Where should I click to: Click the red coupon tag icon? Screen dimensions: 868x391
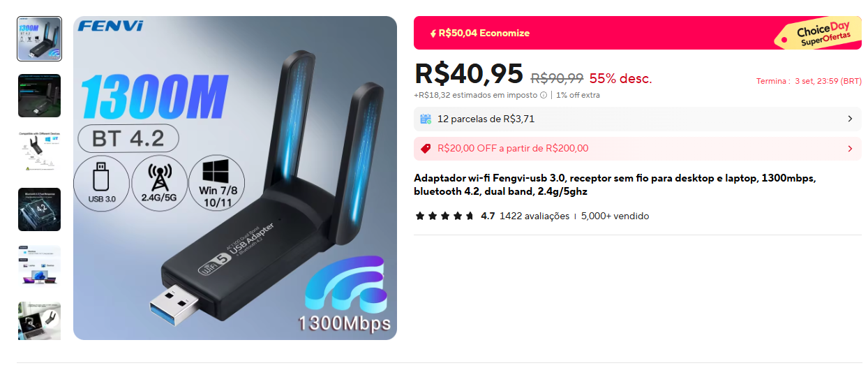pyautogui.click(x=426, y=148)
